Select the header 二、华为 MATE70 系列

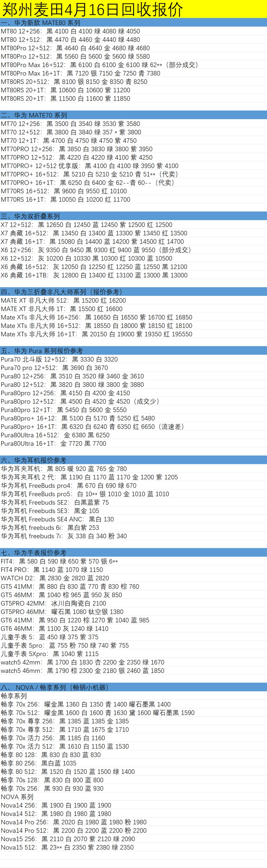133,115
